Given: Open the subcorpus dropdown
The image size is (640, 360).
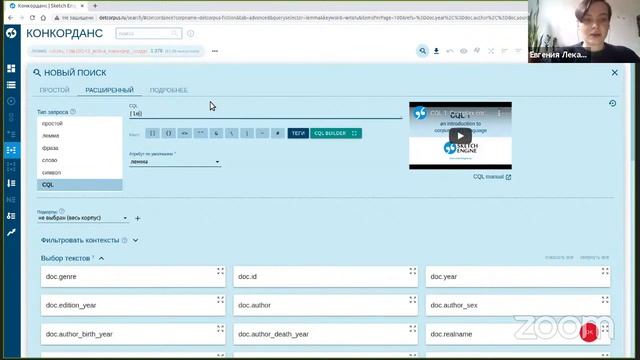Looking at the screenshot, I should tap(83, 218).
